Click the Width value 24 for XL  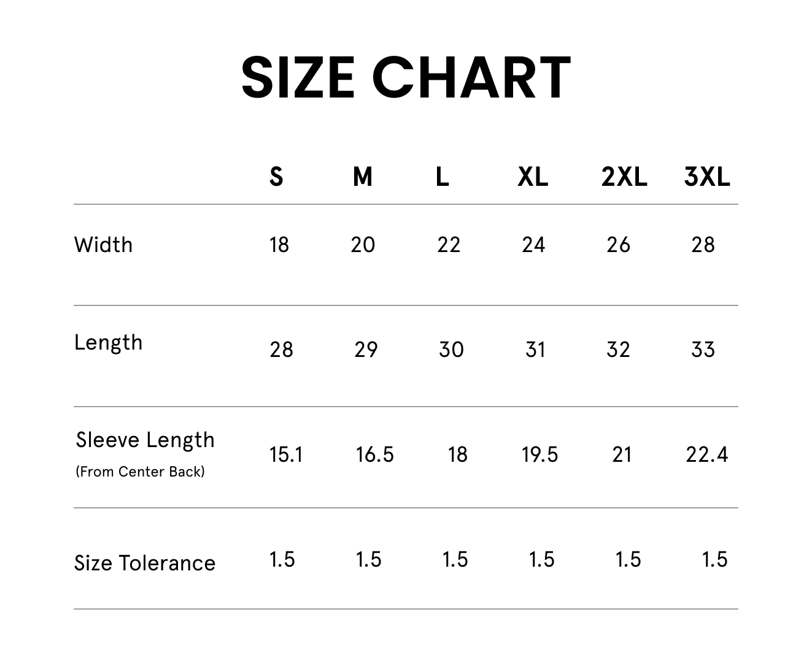point(533,245)
